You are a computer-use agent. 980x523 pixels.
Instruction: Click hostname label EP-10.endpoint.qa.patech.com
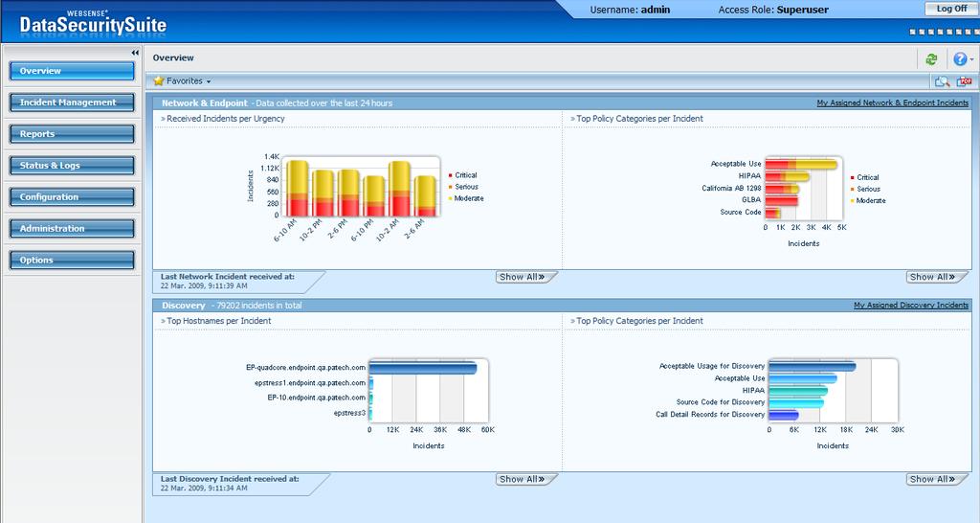tap(316, 398)
